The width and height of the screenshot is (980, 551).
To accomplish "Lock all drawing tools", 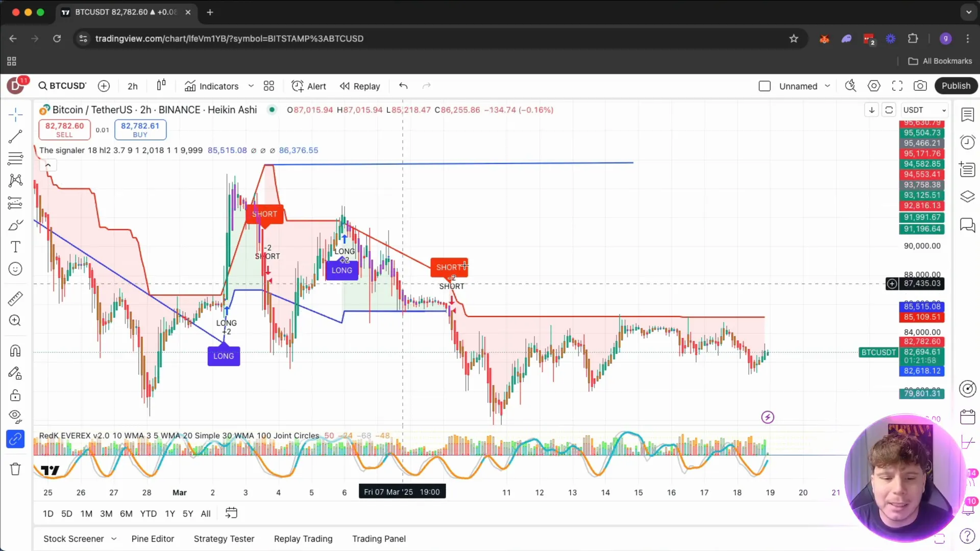I will pos(15,395).
